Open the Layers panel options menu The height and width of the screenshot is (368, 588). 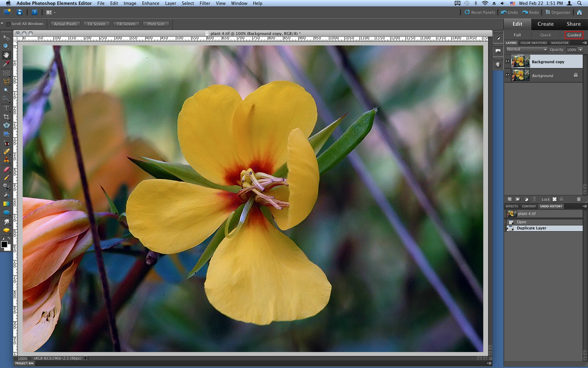click(584, 43)
